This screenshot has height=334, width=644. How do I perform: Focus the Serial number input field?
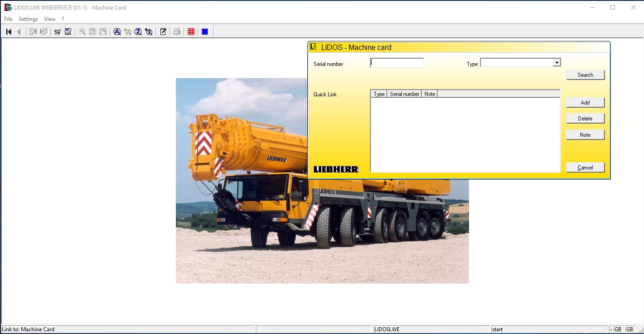tap(397, 63)
